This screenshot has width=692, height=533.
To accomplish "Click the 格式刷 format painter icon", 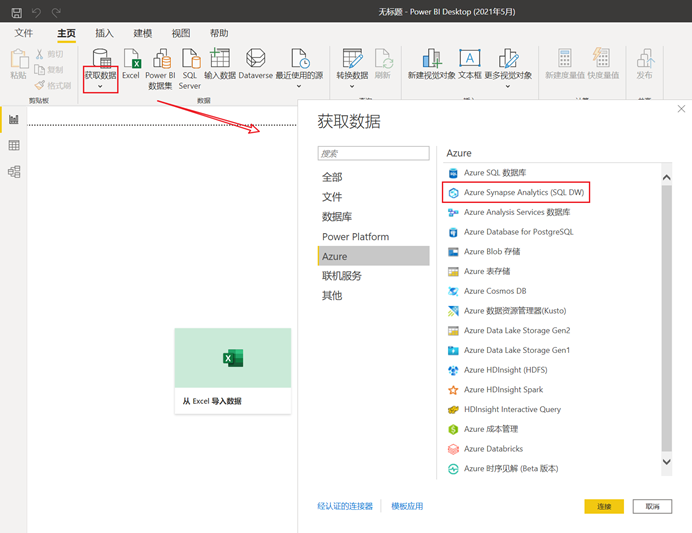I will [40, 85].
